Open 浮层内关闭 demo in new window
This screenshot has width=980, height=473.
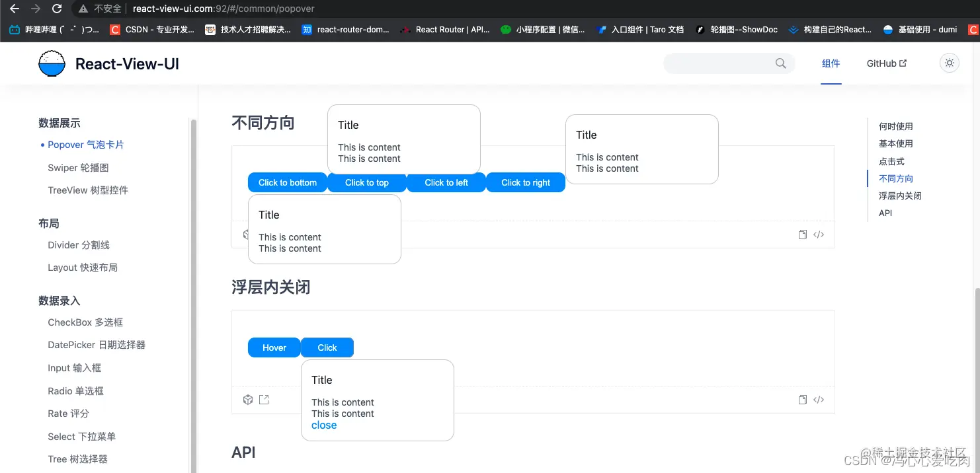264,400
